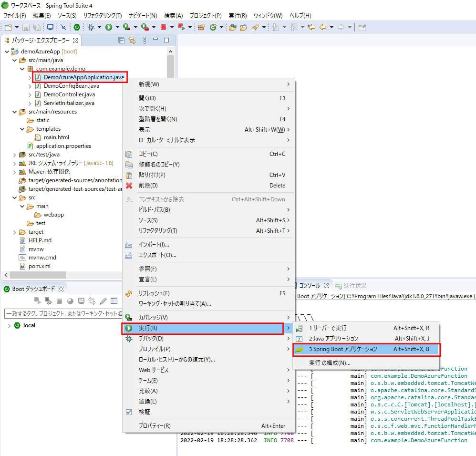
Task: Click Boot Dashboard debug start icon
Action: point(48,301)
